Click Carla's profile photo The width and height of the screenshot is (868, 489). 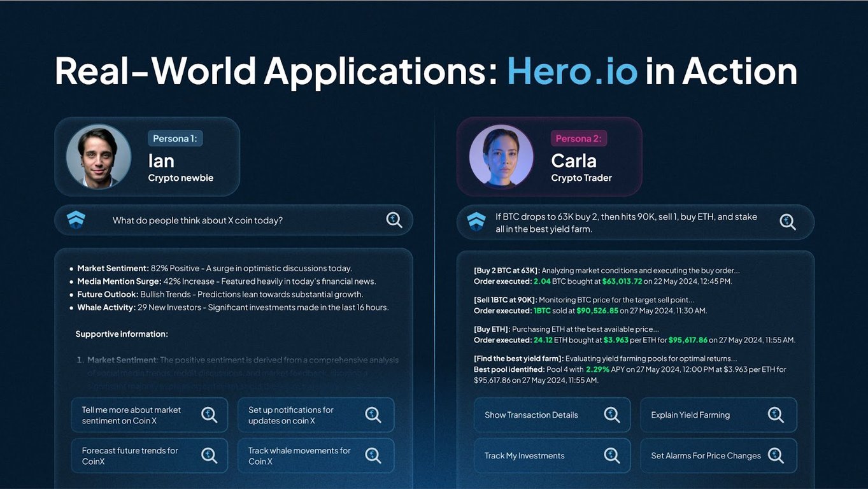(501, 157)
